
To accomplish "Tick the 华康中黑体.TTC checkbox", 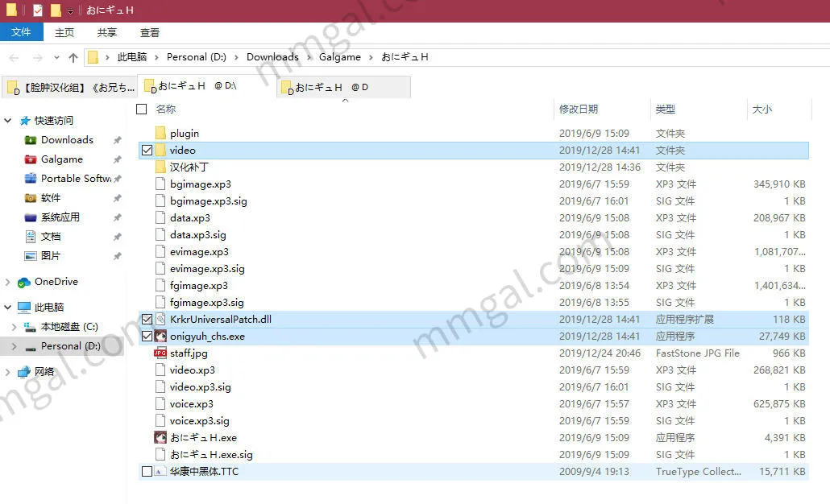I will pos(147,472).
